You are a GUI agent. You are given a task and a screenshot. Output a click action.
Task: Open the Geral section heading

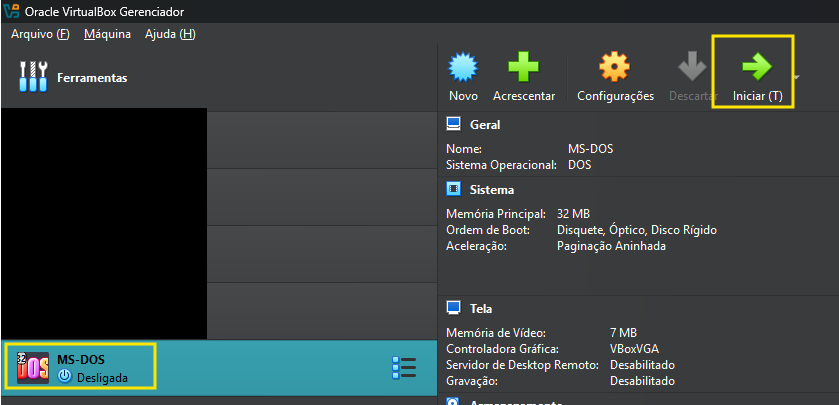coord(485,125)
